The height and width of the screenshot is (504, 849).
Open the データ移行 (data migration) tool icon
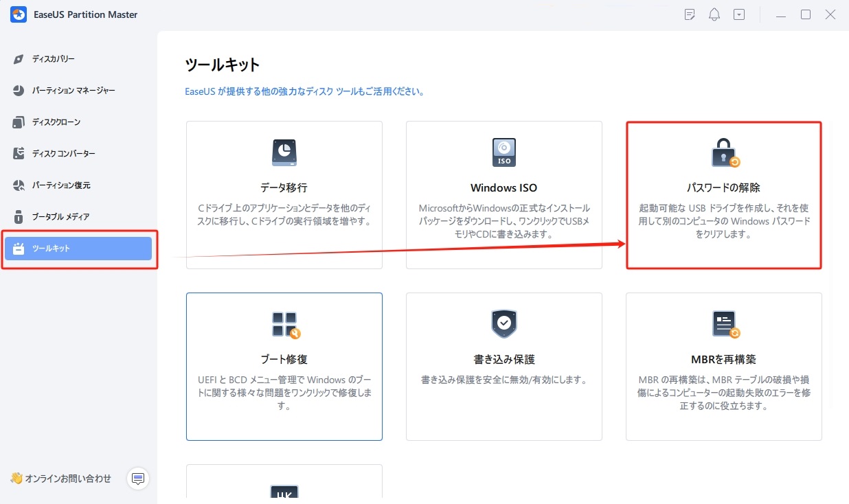(284, 152)
